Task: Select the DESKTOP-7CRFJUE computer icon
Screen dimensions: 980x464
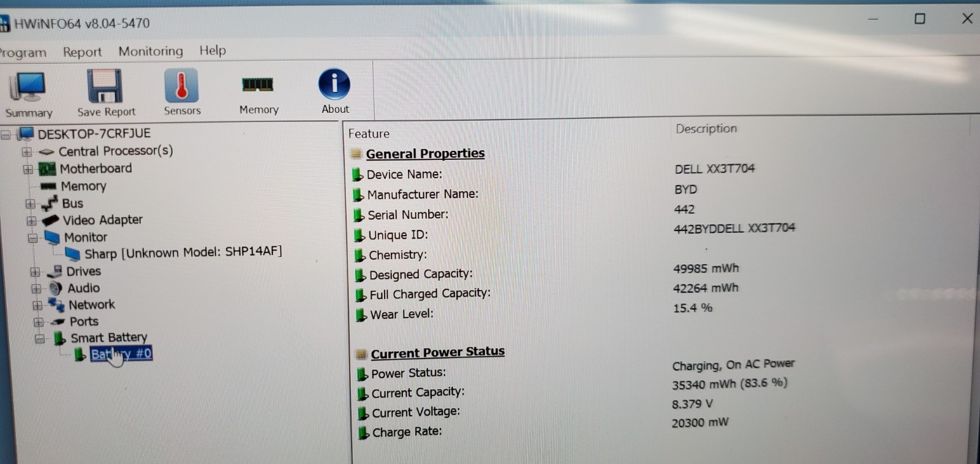Action: click(26, 134)
